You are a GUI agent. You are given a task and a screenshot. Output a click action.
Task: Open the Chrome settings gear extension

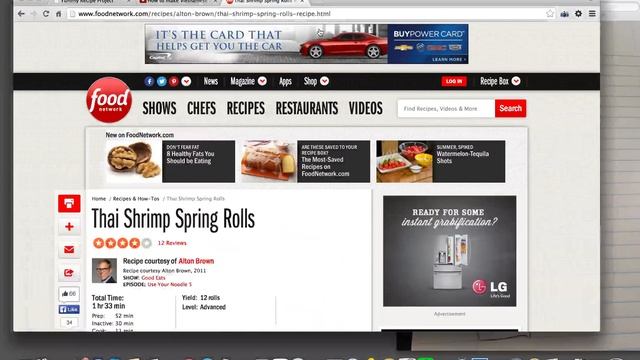tap(578, 13)
